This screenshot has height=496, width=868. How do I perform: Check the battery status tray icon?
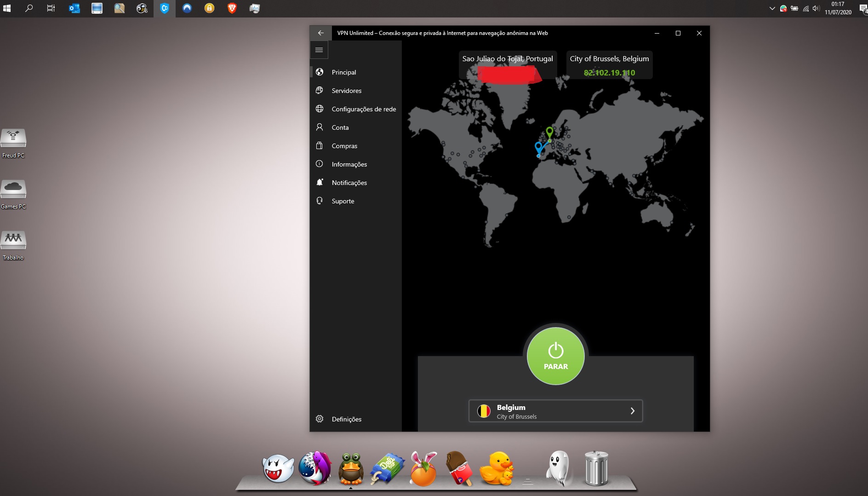tap(794, 8)
